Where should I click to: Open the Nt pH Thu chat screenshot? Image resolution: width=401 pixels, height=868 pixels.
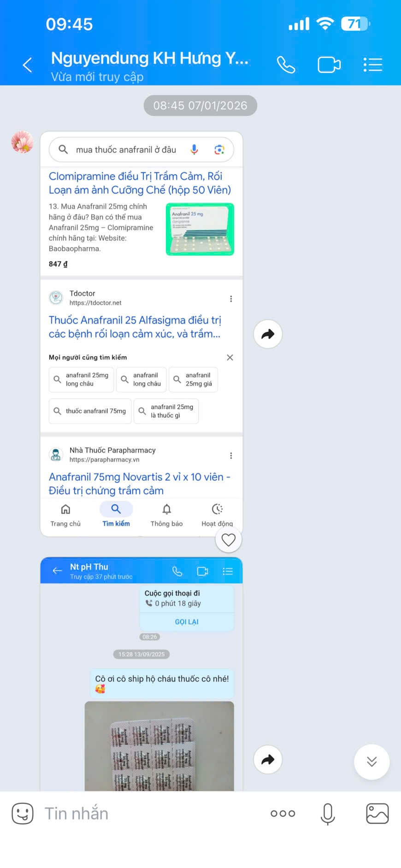point(142,674)
